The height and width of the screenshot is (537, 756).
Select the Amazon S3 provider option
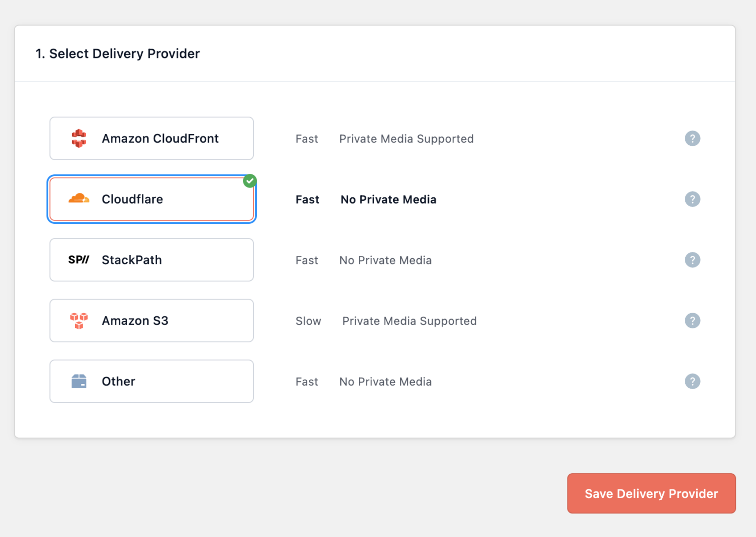pyautogui.click(x=152, y=321)
